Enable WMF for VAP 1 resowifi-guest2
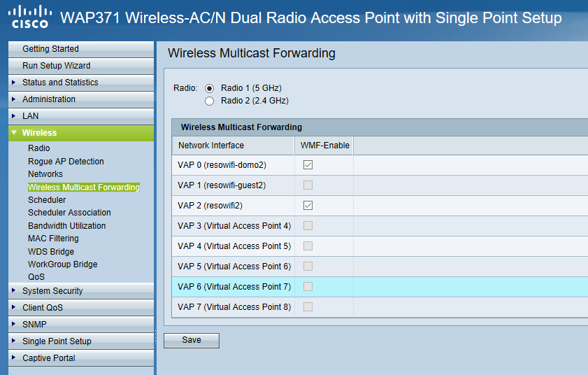588x375 pixels. click(308, 185)
